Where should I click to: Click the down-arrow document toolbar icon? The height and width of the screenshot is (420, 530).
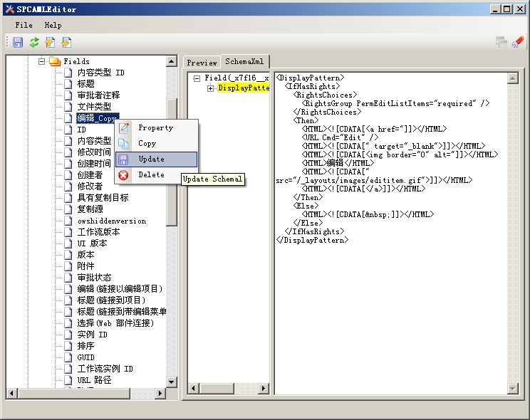(x=66, y=43)
